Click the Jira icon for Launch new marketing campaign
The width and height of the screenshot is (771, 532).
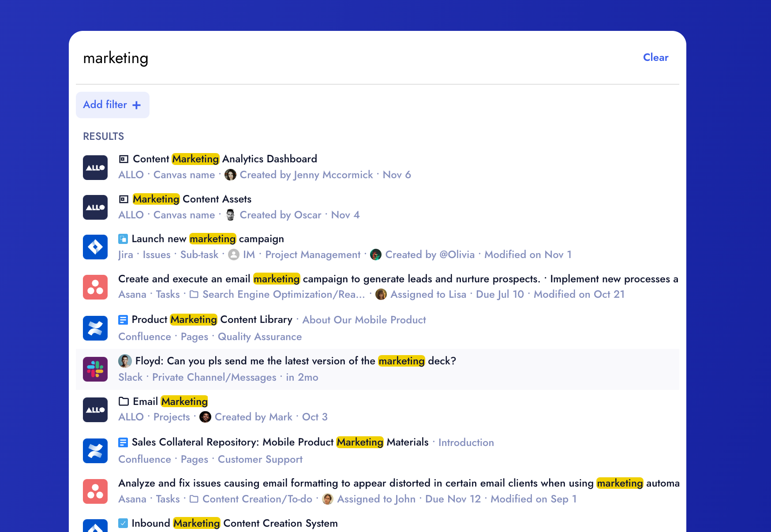(95, 247)
